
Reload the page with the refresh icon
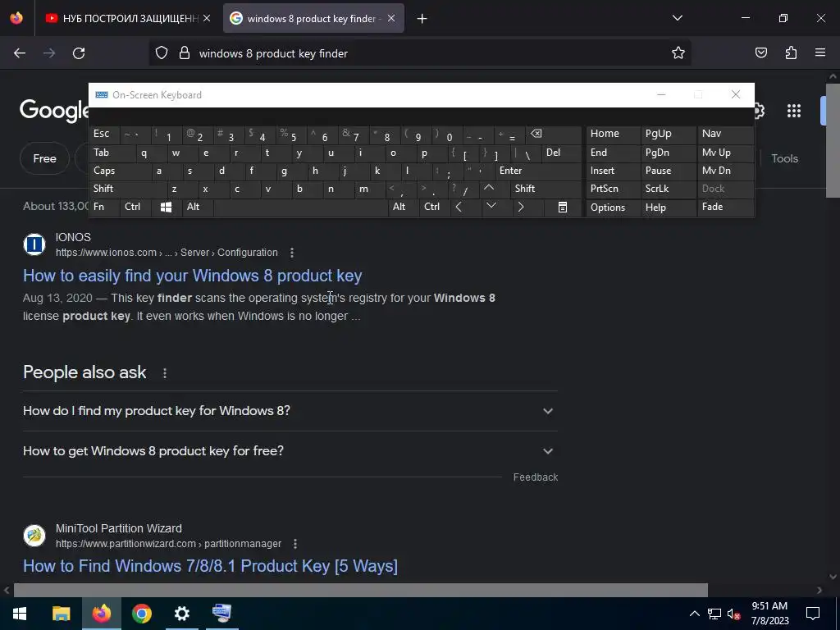click(x=79, y=53)
